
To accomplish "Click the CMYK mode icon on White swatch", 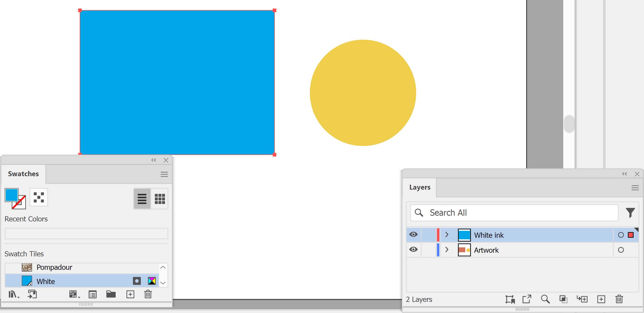I will point(152,281).
